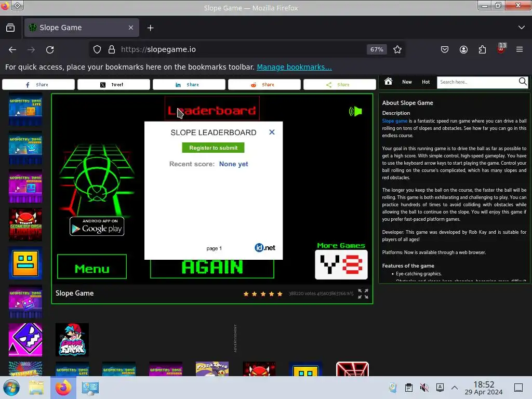532x399 pixels.
Task: Go back with browser back arrow
Action: point(12,49)
